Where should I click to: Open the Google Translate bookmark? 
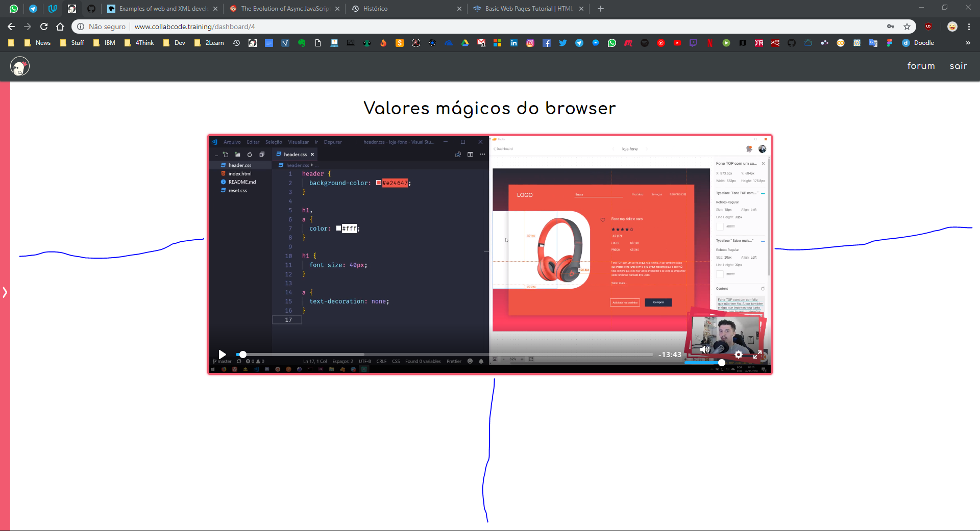click(x=873, y=43)
